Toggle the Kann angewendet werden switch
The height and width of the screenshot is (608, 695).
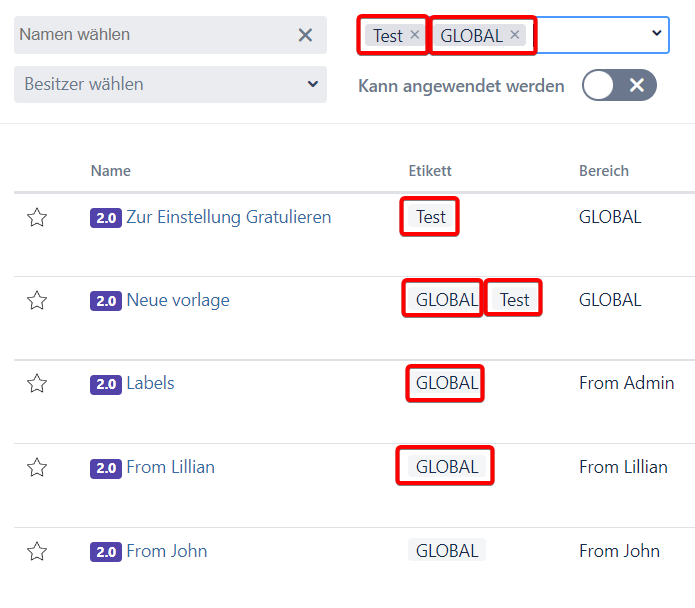(619, 86)
